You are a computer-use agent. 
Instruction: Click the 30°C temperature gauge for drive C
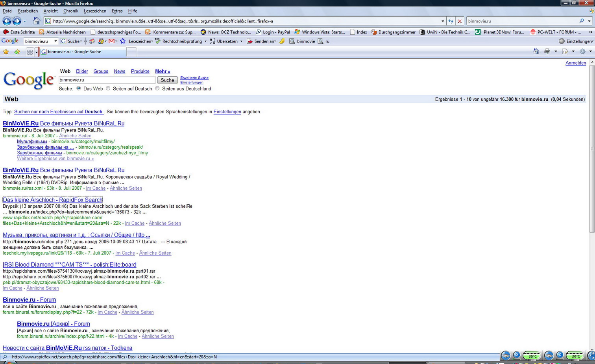click(x=575, y=356)
